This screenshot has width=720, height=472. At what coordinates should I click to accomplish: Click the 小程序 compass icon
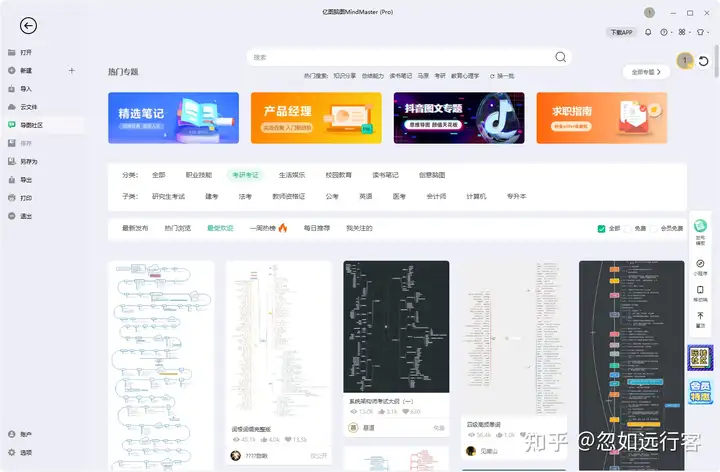click(700, 264)
